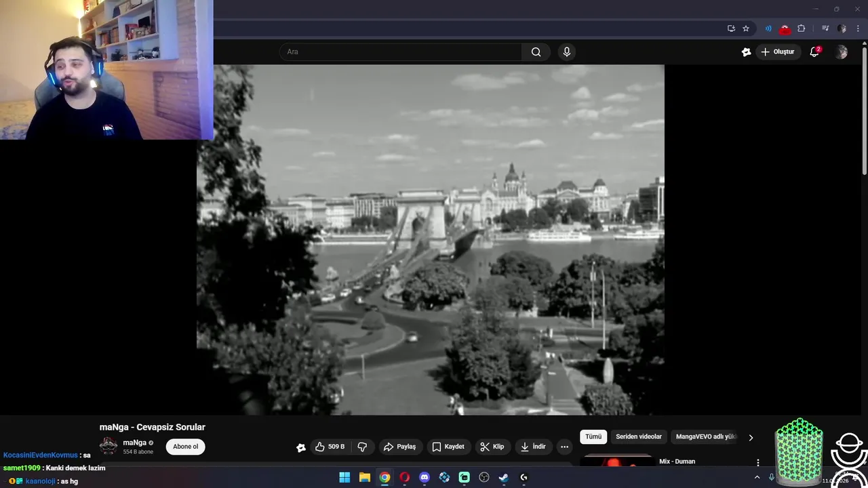Switch to Opera browser in taskbar
Screen dimensions: 868x488
click(x=405, y=477)
